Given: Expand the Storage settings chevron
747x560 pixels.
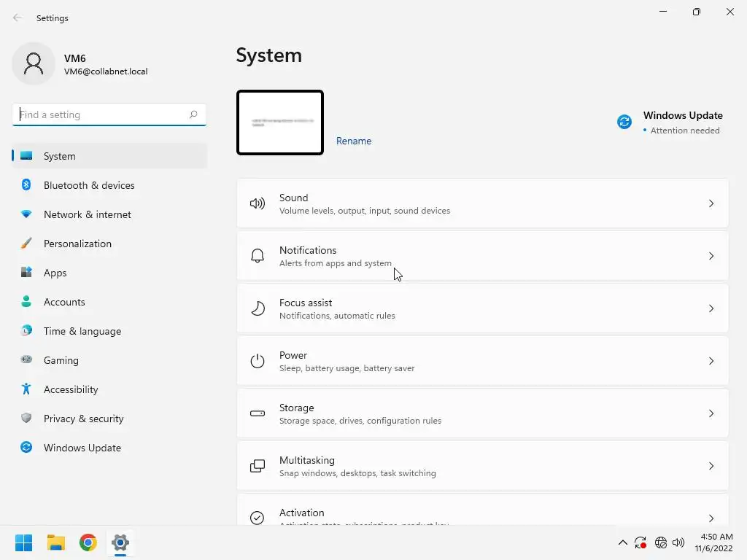Looking at the screenshot, I should 711,413.
